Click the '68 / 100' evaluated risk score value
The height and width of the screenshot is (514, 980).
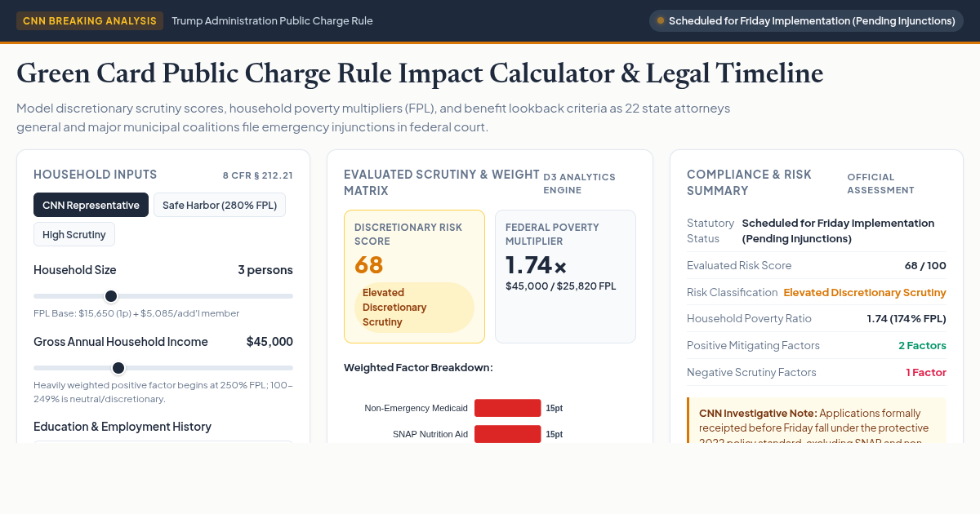[925, 265]
